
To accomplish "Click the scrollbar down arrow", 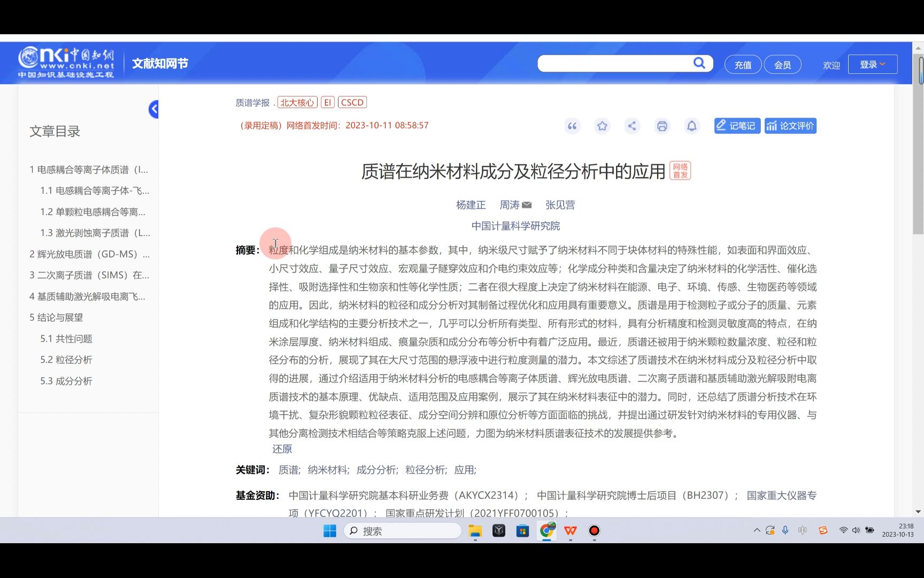I will point(919,512).
